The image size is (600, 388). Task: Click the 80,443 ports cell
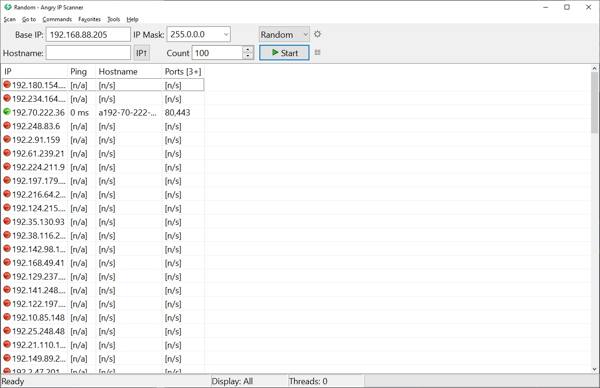(178, 112)
